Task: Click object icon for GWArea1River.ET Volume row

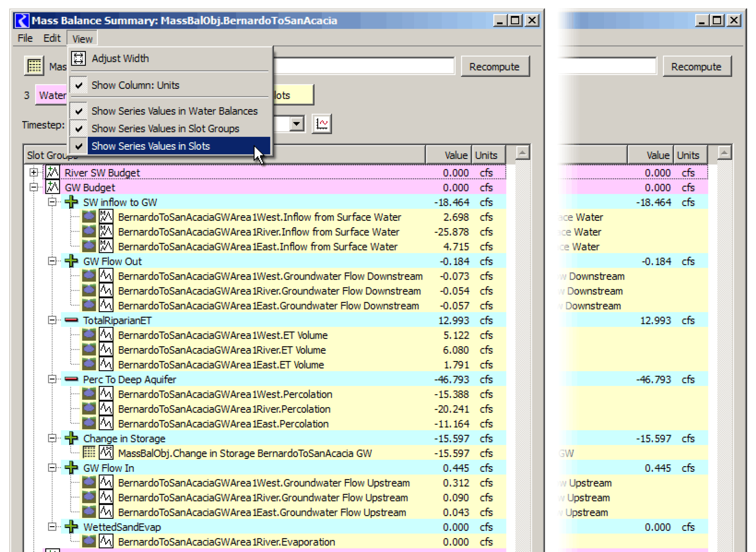Action: coord(89,350)
